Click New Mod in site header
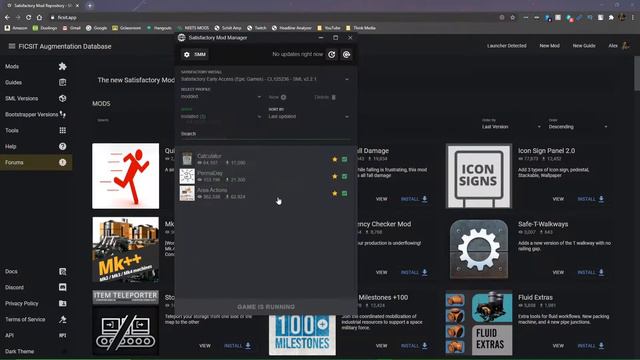The image size is (640, 360). (549, 46)
